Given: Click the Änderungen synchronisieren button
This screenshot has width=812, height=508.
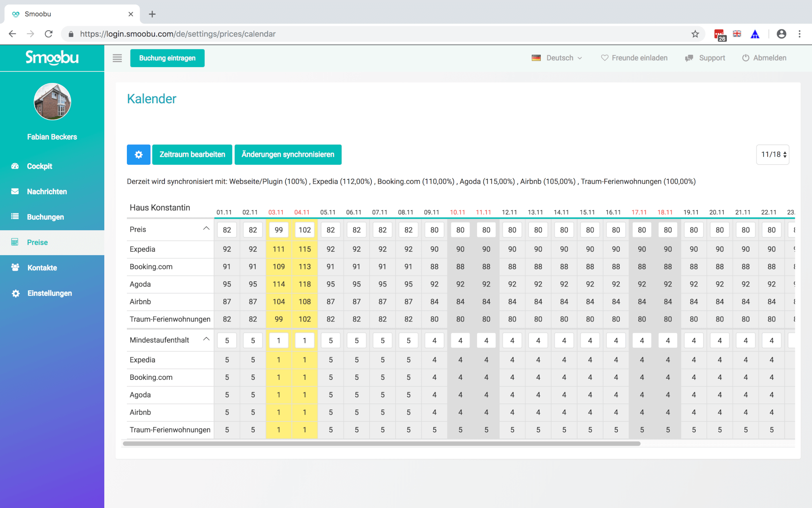Looking at the screenshot, I should 287,154.
